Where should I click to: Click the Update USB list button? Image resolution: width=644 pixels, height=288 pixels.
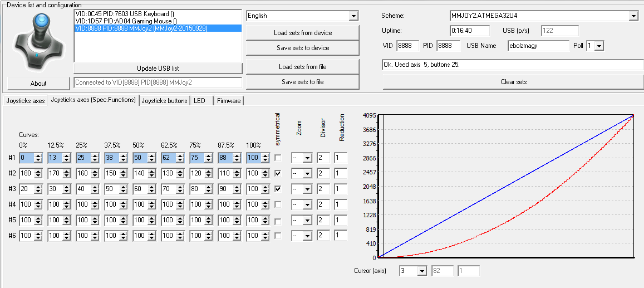[158, 69]
